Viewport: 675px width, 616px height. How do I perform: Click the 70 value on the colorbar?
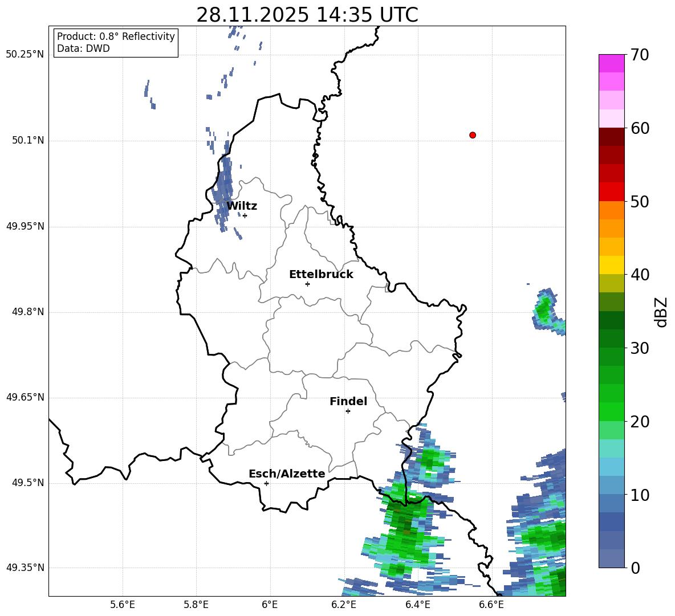(640, 55)
